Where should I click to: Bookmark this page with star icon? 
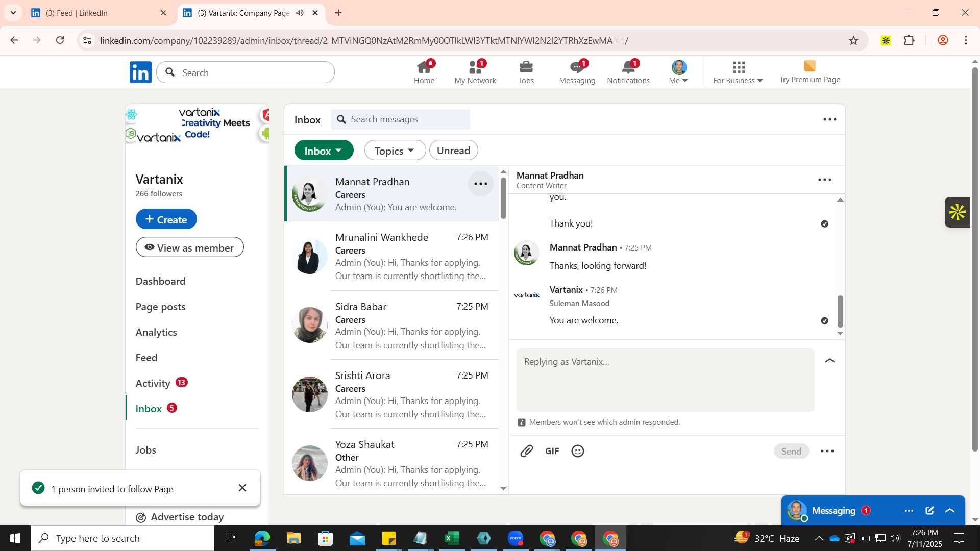[x=853, y=40]
